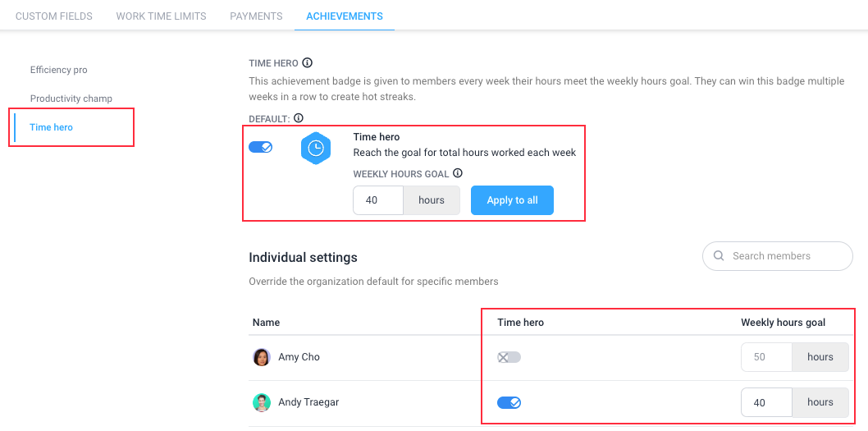Disable Time hero toggle for Andy Traegar
This screenshot has height=431, width=868.
pos(509,403)
